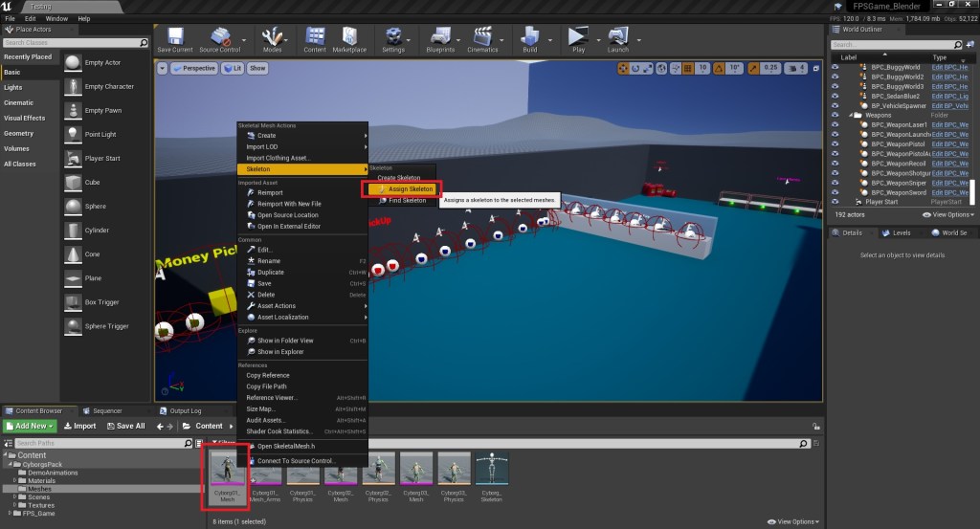Choose Reimport from the context menu

270,192
